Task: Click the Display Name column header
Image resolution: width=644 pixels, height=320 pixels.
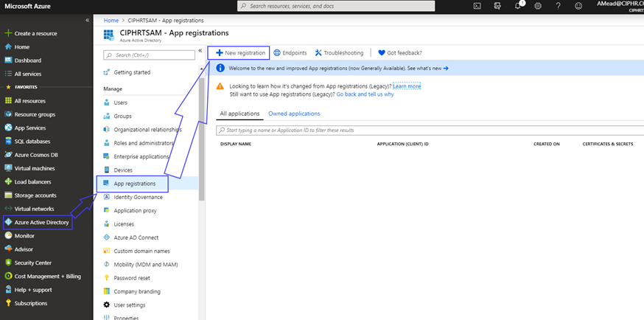Action: 236,145
